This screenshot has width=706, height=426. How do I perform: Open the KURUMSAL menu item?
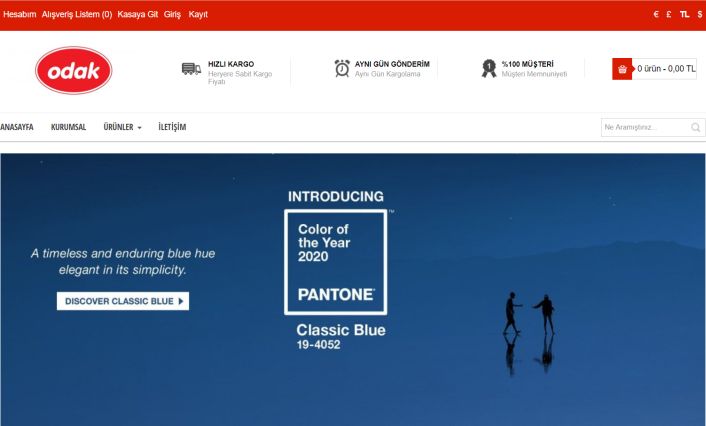tap(68, 127)
